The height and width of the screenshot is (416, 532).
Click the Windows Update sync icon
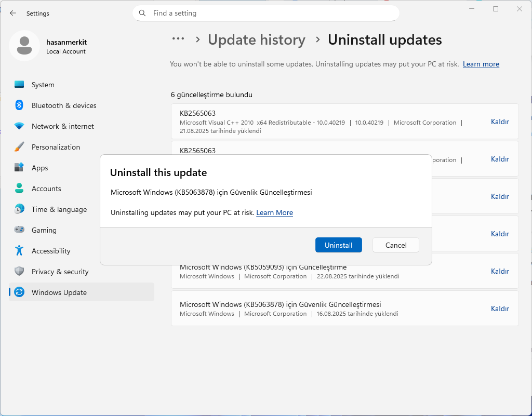[19, 292]
